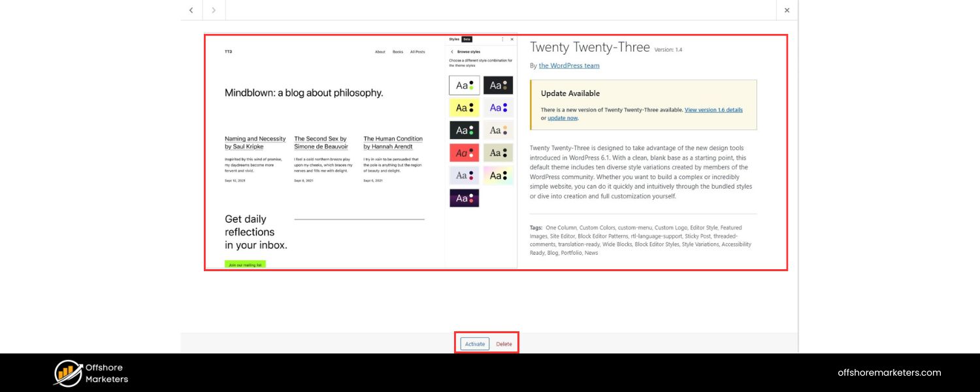Activate the Twenty Twenty-Three theme
The height and width of the screenshot is (392, 980).
pyautogui.click(x=474, y=343)
